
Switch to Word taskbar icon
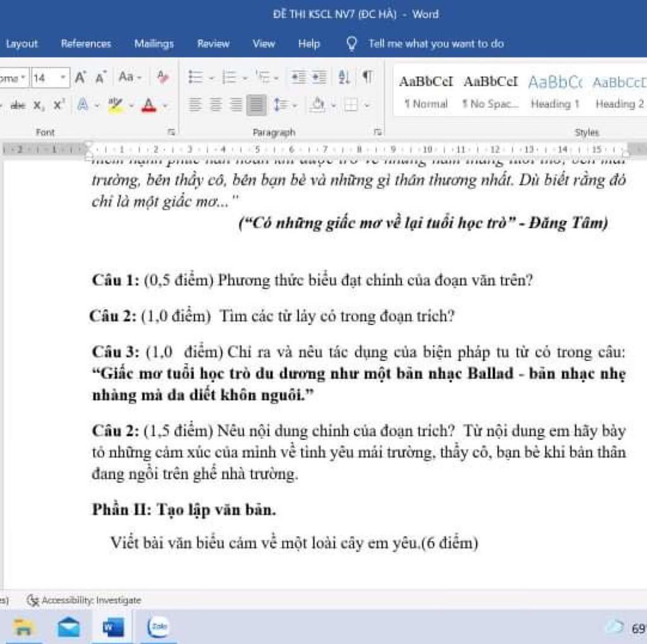click(x=112, y=627)
